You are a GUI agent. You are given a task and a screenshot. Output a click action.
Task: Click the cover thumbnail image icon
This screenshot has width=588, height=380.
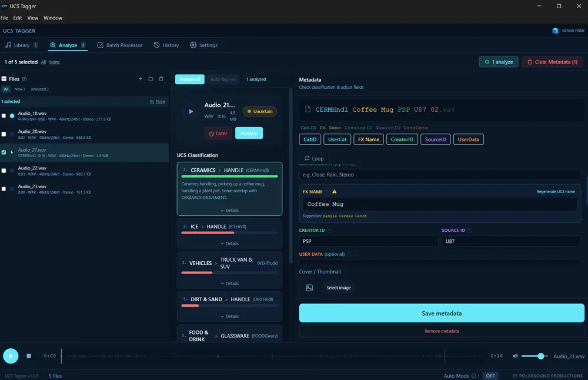click(x=309, y=288)
